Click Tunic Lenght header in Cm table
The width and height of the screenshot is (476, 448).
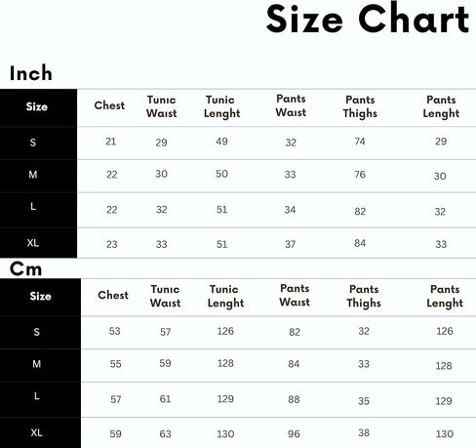coord(225,296)
